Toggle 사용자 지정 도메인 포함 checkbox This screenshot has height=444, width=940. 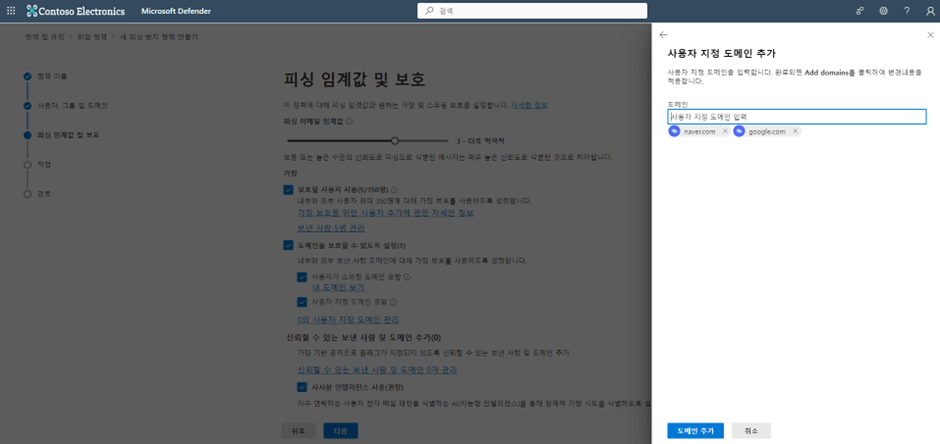(x=302, y=303)
